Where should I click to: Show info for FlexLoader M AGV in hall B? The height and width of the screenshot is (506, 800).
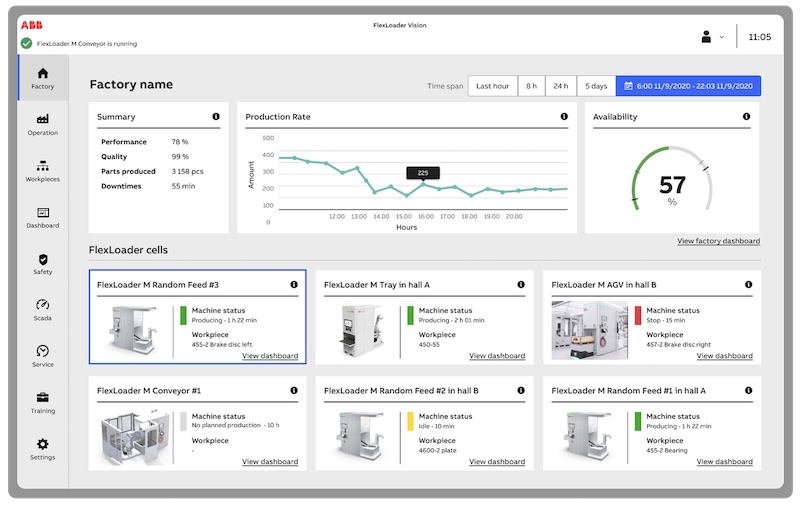(748, 285)
